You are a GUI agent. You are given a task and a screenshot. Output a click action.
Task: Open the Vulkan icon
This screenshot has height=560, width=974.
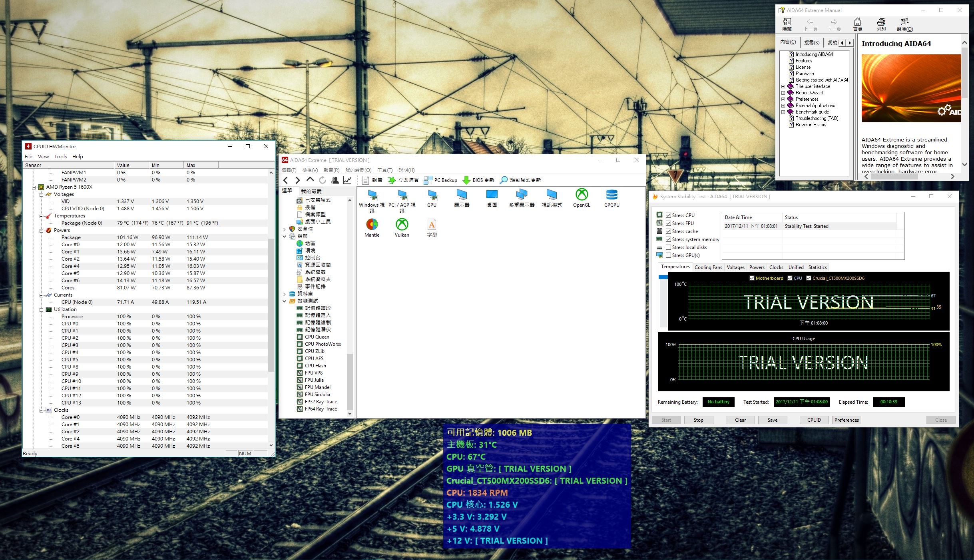tap(402, 228)
